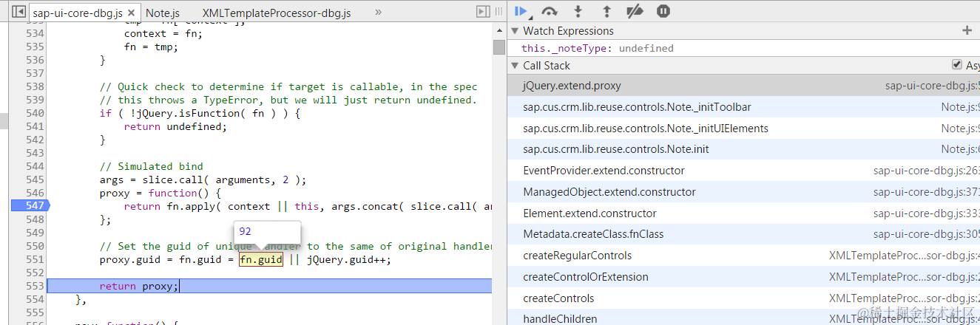This screenshot has width=980, height=325.
Task: Select the handleChildren stack frame
Action: pyautogui.click(x=743, y=318)
